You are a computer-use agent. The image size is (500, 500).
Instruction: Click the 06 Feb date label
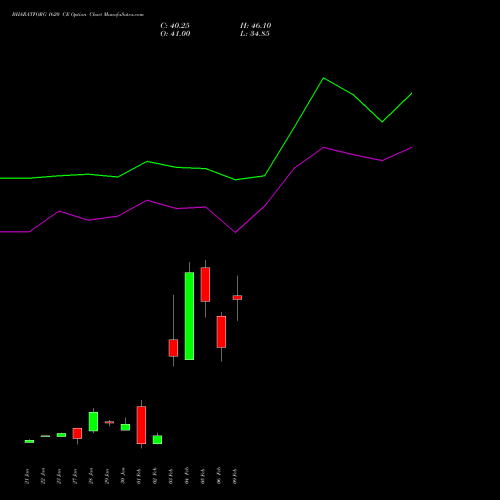[219, 476]
